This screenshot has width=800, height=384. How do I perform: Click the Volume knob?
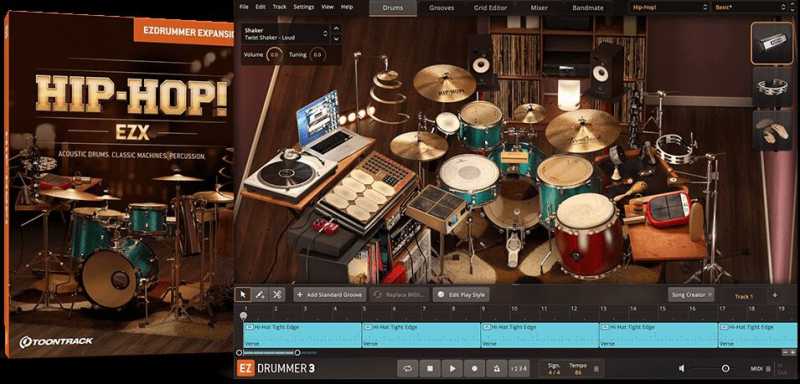274,55
